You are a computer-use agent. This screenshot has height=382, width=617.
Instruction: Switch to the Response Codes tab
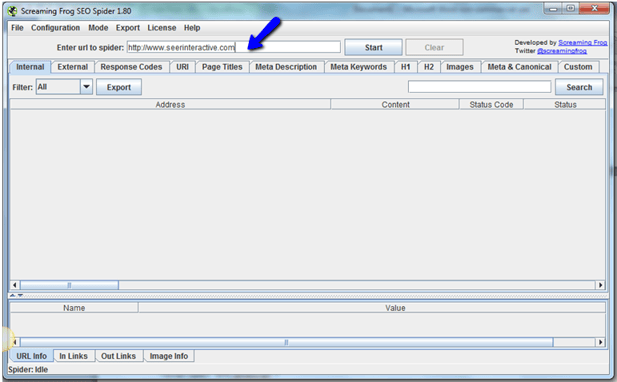(131, 67)
